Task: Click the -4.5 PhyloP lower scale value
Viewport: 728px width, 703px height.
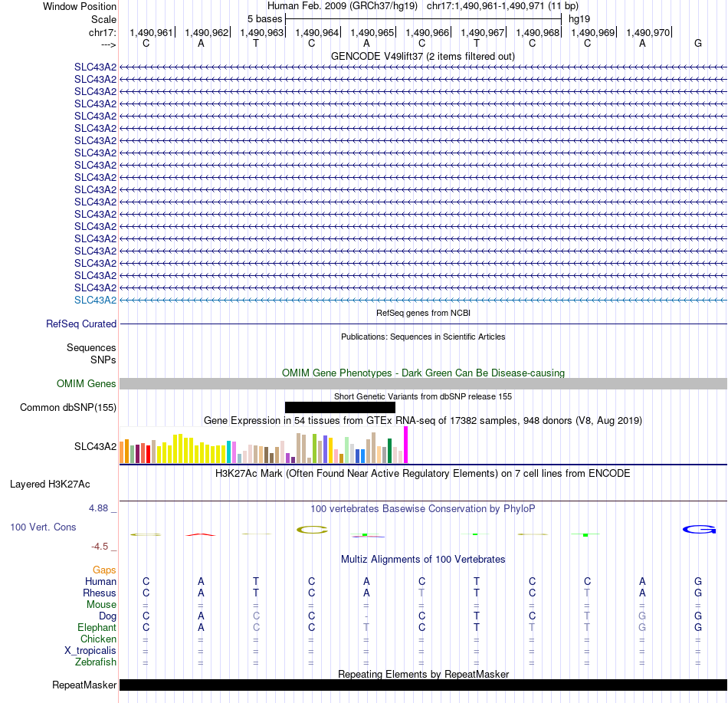Action: coord(100,547)
